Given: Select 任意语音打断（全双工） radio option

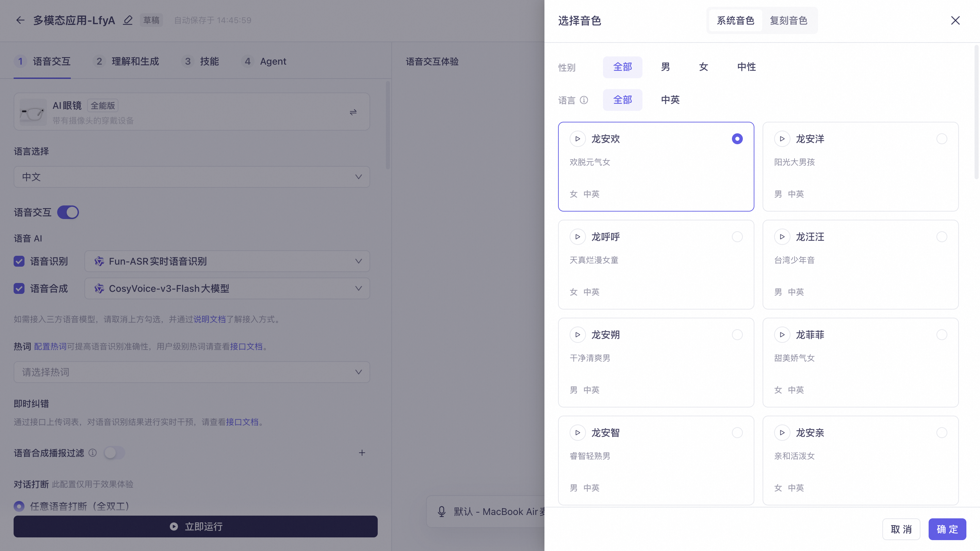Looking at the screenshot, I should [19, 506].
